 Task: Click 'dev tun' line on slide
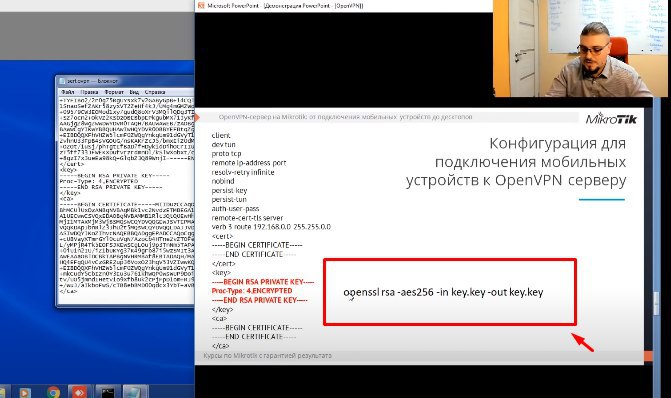pos(223,145)
